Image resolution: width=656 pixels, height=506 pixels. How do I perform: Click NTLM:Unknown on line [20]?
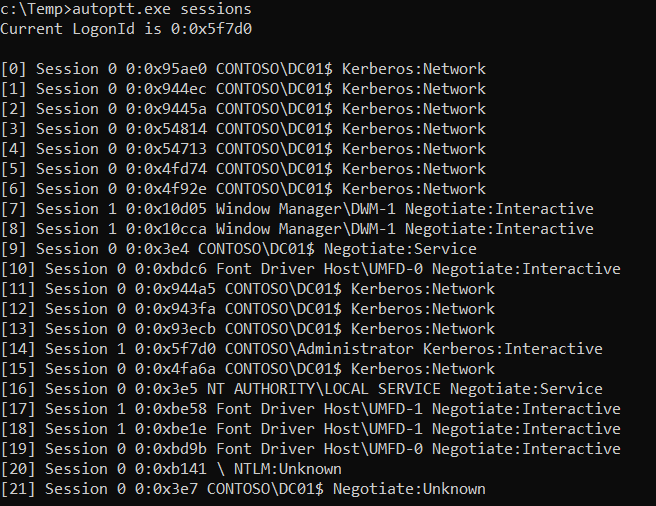[x=288, y=469]
